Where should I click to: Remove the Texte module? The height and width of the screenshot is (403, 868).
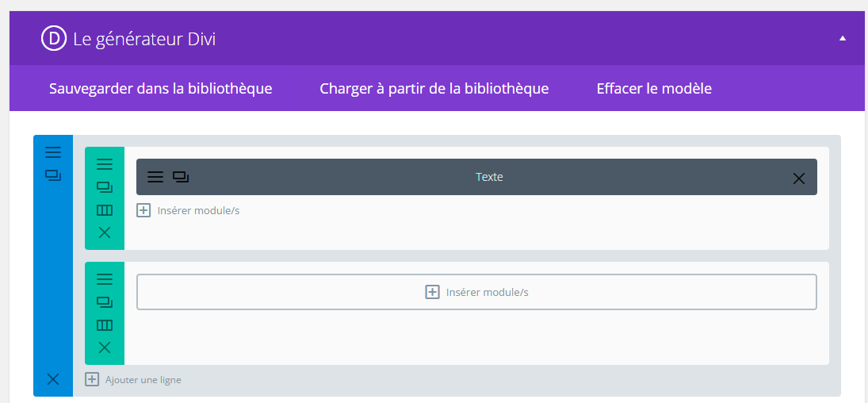(x=799, y=178)
